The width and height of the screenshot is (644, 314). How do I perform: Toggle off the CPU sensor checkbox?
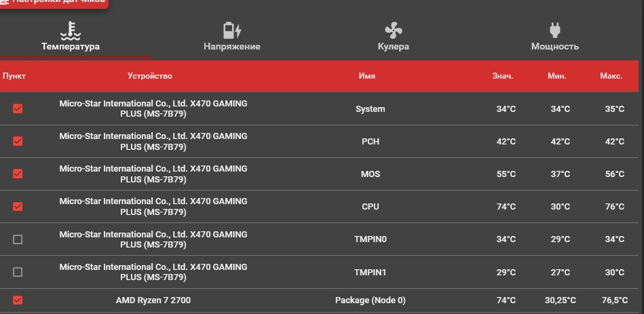18,206
